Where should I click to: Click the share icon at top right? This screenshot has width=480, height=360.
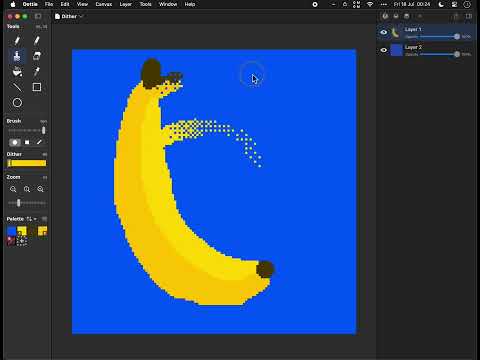(456, 16)
